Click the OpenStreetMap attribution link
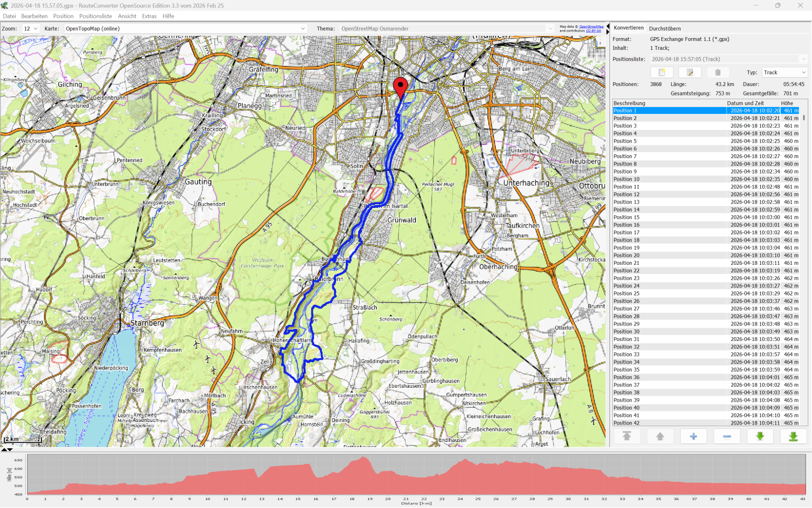The height and width of the screenshot is (508, 812). 591,27
